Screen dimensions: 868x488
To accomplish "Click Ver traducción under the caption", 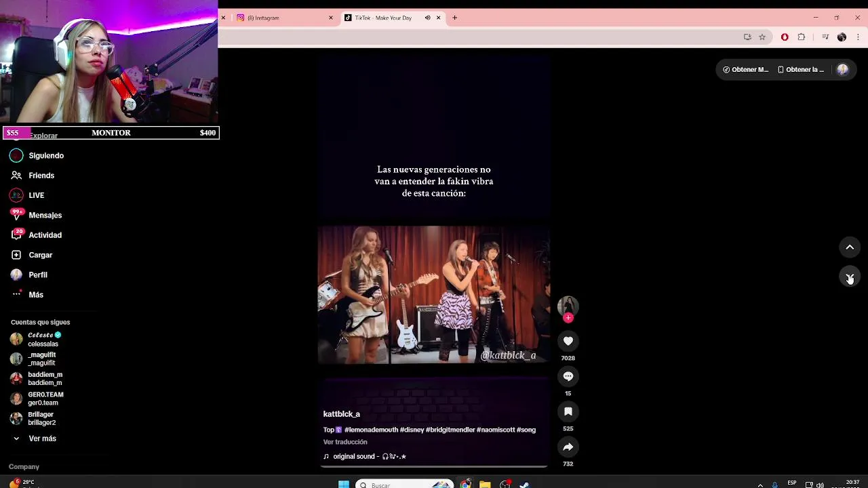I will [x=345, y=442].
